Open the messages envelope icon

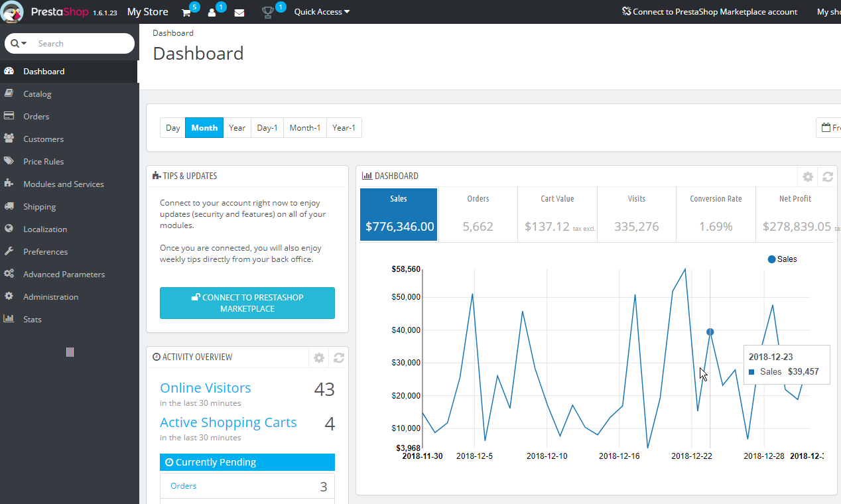(x=239, y=13)
